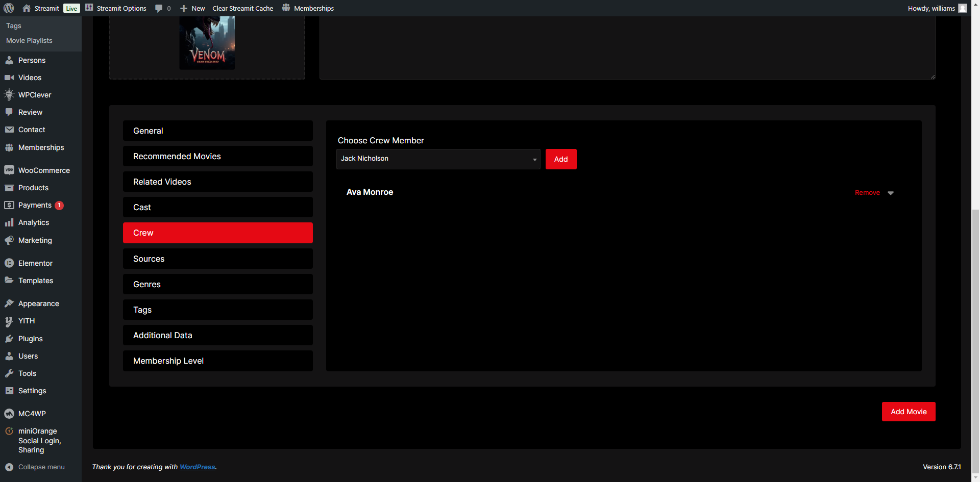The image size is (980, 482).
Task: Click the Venom poster thumbnail
Action: pyautogui.click(x=207, y=43)
